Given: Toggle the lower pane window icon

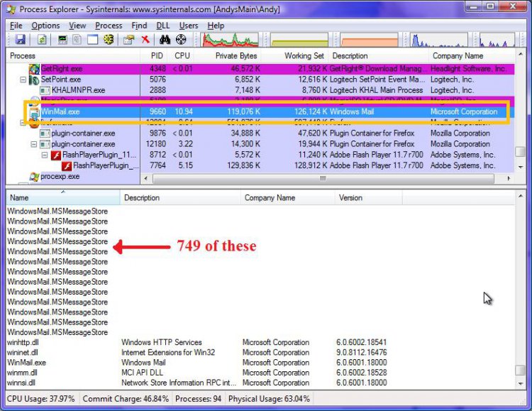Looking at the screenshot, I should [92, 40].
